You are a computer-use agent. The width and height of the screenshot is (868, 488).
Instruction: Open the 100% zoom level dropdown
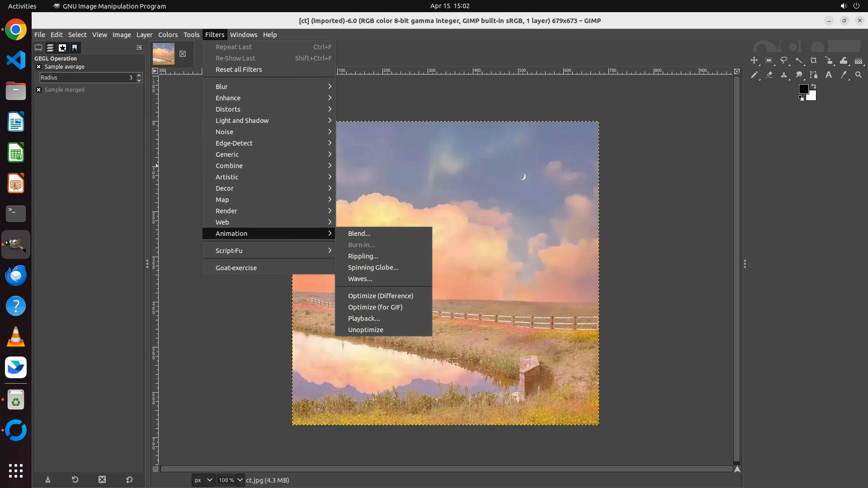(240, 480)
